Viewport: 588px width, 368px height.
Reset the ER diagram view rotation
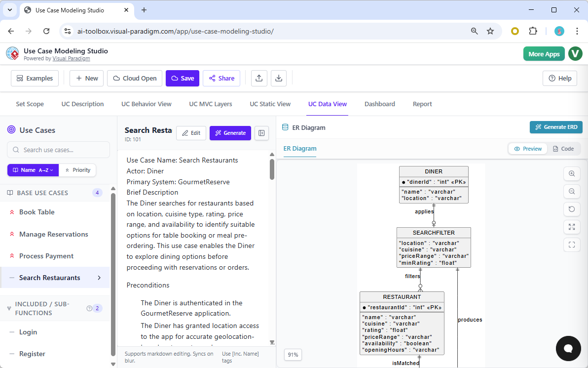pos(572,209)
